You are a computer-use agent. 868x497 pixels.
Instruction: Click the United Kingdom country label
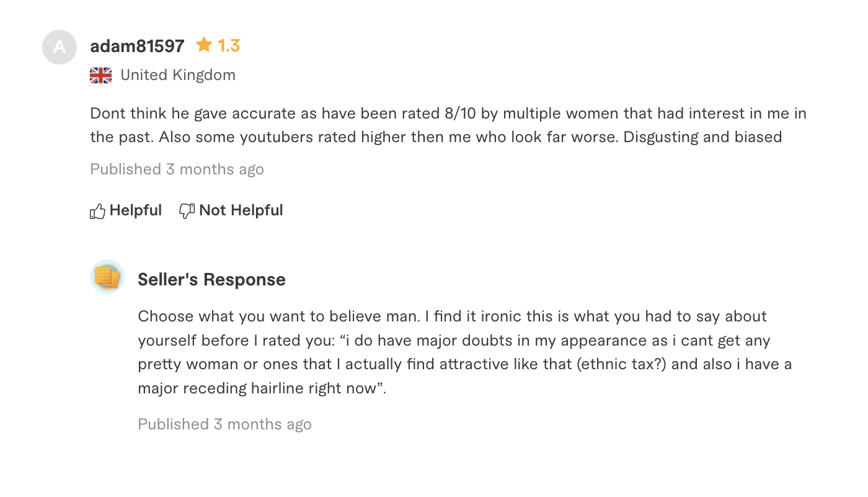178,75
